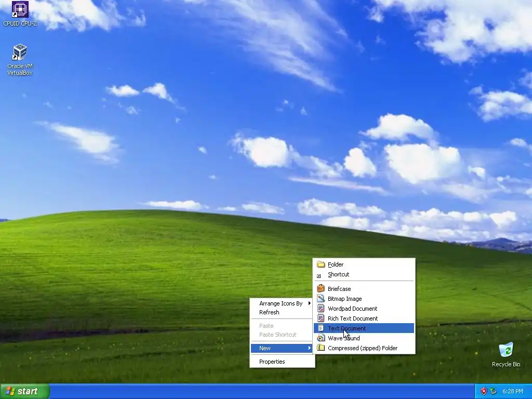Choose Refresh from the context menu
The height and width of the screenshot is (399, 532).
[x=281, y=312]
